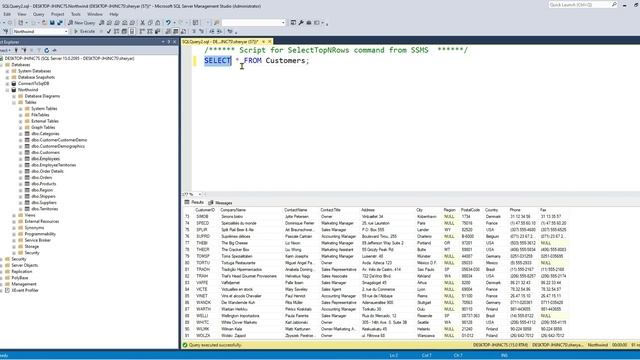Toggle Include Actual Execution Plan
Viewport: 640px width, 360px height.
point(142,31)
